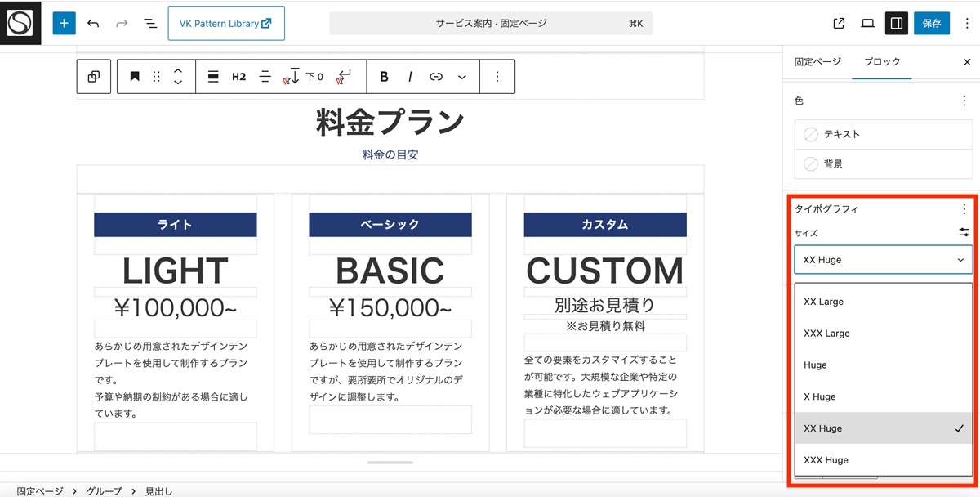Click the editor bottom panel resize handle
Image resolution: width=980 pixels, height=497 pixels.
[x=390, y=463]
